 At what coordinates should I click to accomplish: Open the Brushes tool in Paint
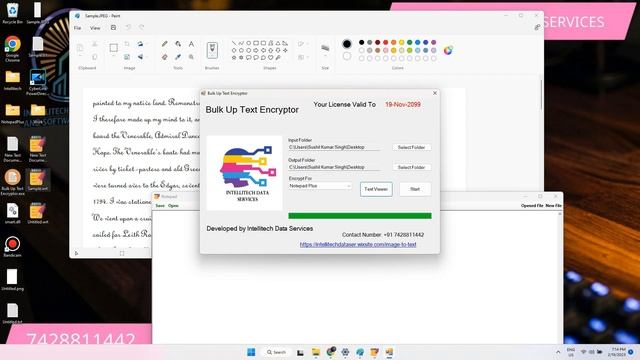tap(212, 51)
